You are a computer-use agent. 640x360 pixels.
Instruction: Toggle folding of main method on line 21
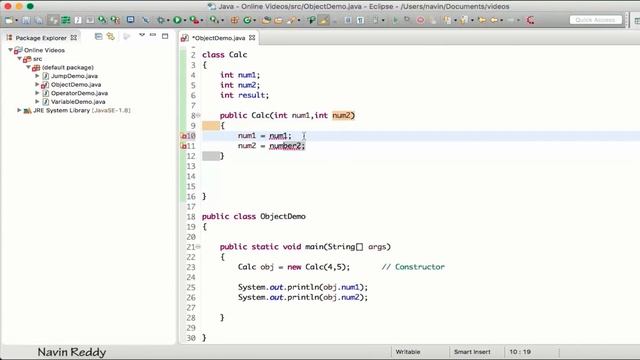pyautogui.click(x=198, y=247)
